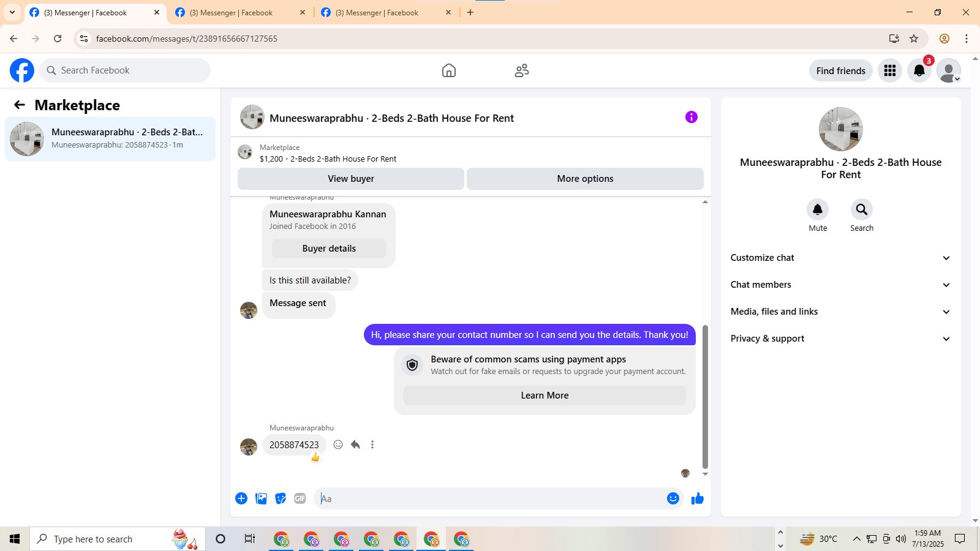980x551 pixels.
Task: Open Windows notification center icon
Action: (x=960, y=539)
